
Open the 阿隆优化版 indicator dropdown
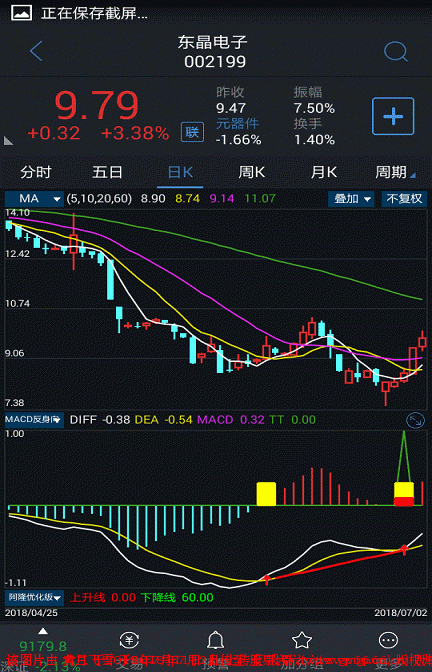tap(34, 597)
